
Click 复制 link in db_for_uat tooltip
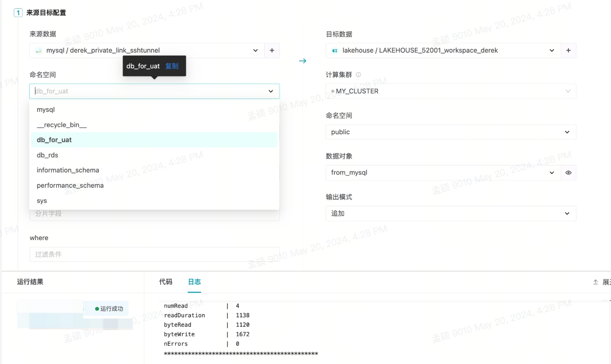pos(172,66)
